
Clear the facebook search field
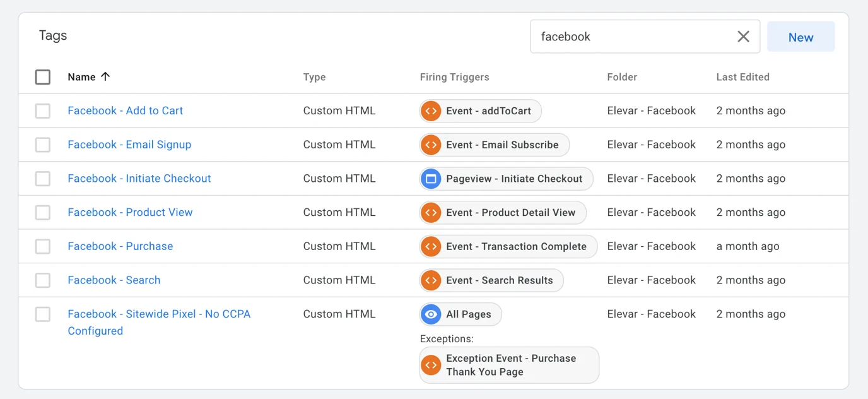[x=743, y=37]
